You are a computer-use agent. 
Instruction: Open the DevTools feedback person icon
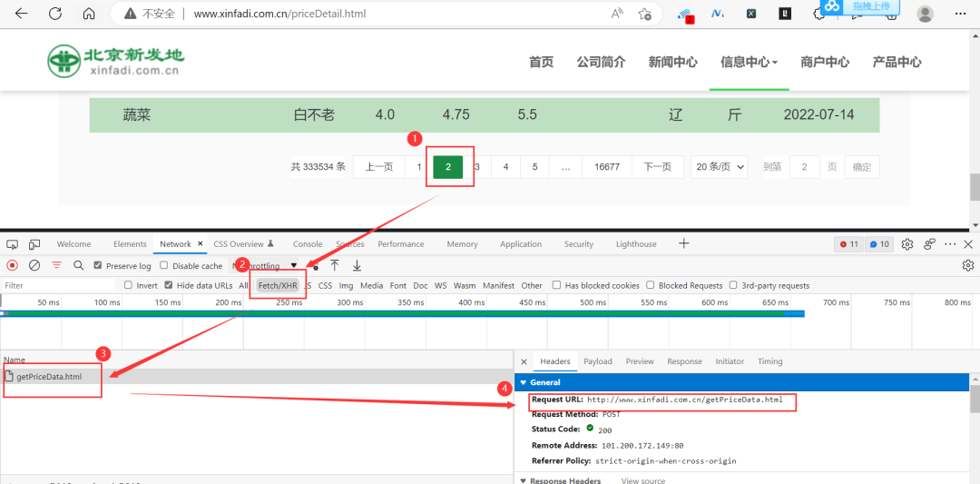point(930,244)
